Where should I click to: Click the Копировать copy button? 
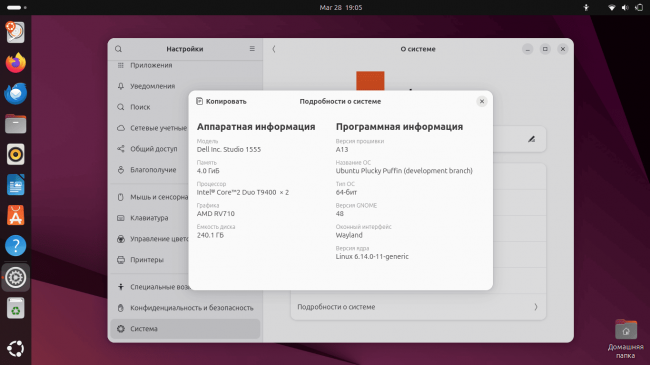click(221, 101)
